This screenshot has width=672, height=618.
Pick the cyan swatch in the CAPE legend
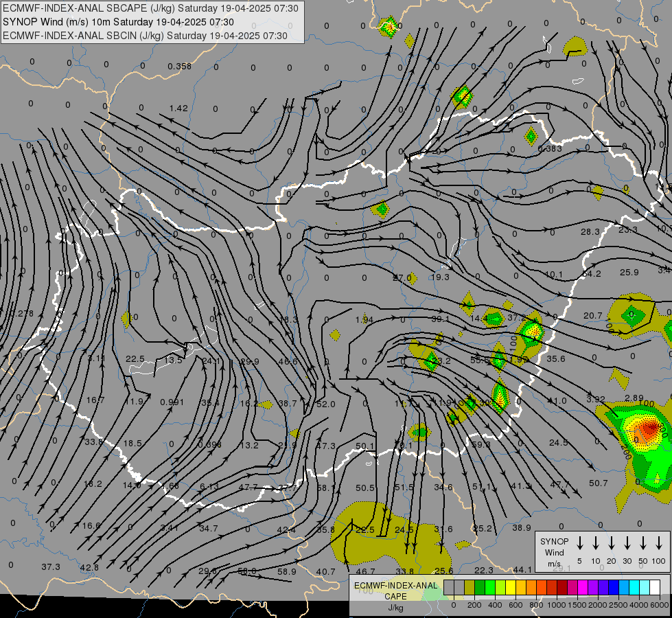pos(634,587)
